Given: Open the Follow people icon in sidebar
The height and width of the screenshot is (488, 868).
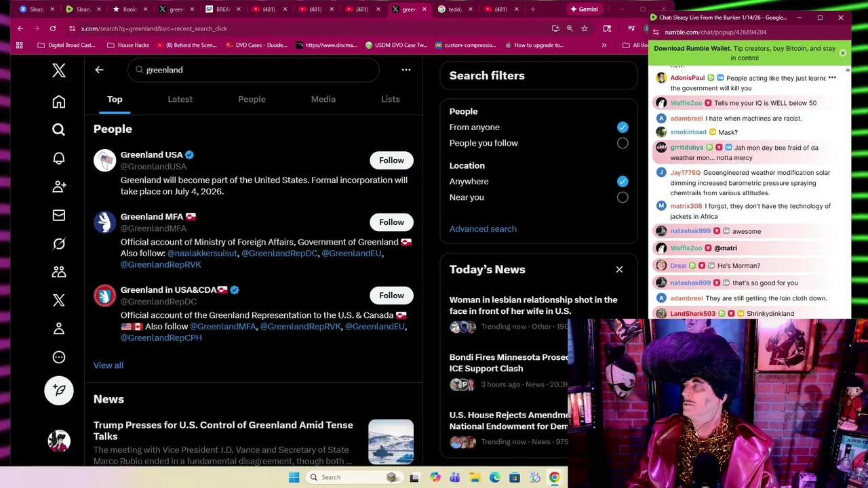Looking at the screenshot, I should click(59, 186).
